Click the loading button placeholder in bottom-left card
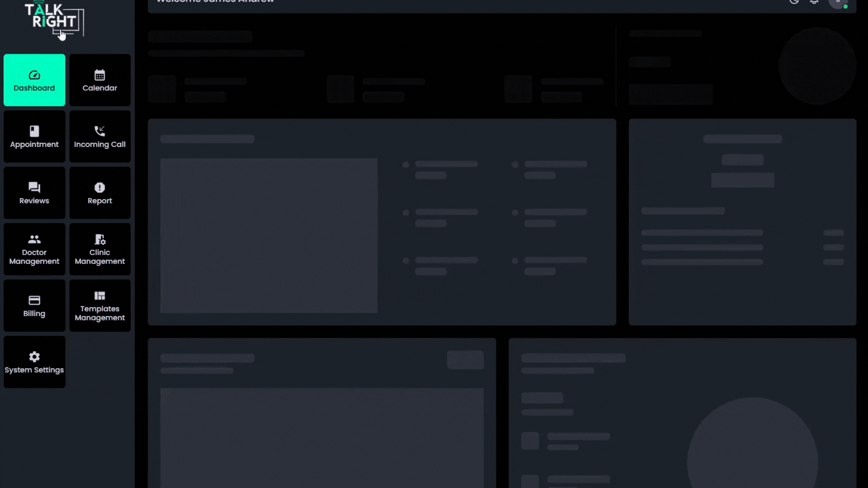The image size is (868, 488). (x=465, y=360)
